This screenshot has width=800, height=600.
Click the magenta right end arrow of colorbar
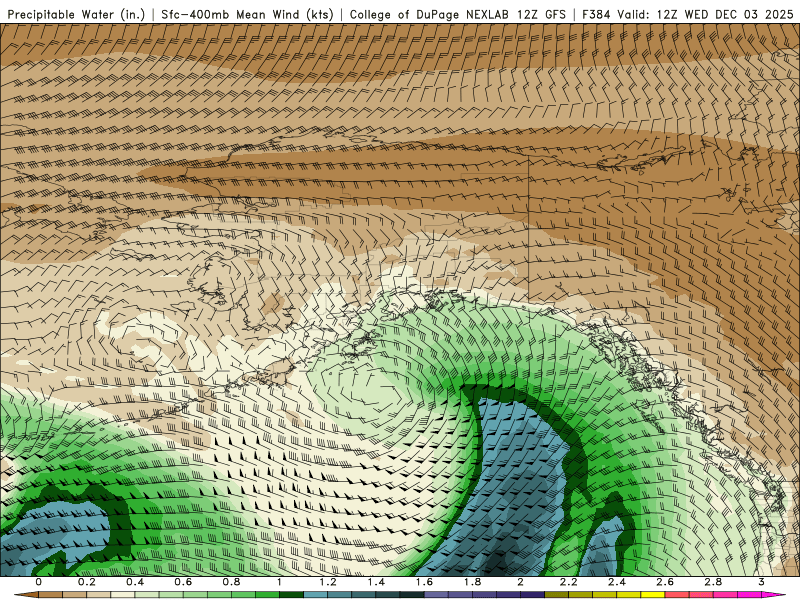point(773,595)
